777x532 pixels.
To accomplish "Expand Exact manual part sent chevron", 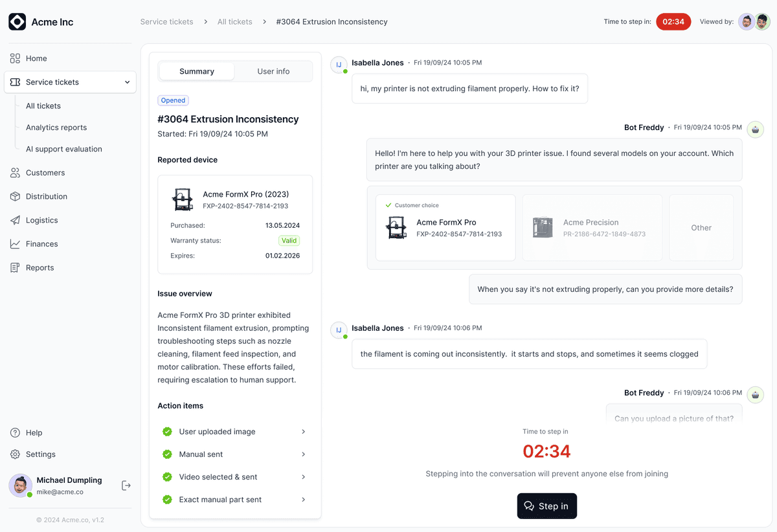I will pyautogui.click(x=303, y=500).
